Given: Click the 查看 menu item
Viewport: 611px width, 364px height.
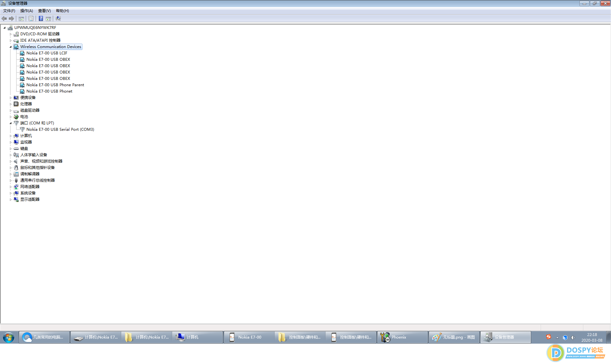Looking at the screenshot, I should tap(44, 10).
